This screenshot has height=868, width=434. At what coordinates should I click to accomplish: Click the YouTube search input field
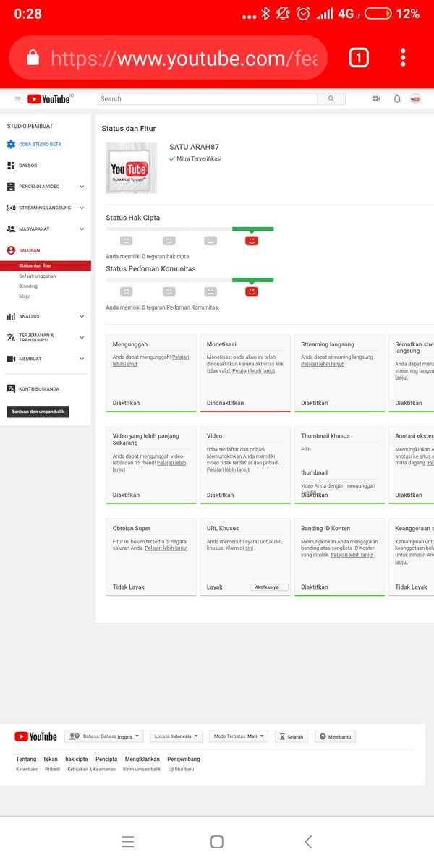pyautogui.click(x=208, y=99)
